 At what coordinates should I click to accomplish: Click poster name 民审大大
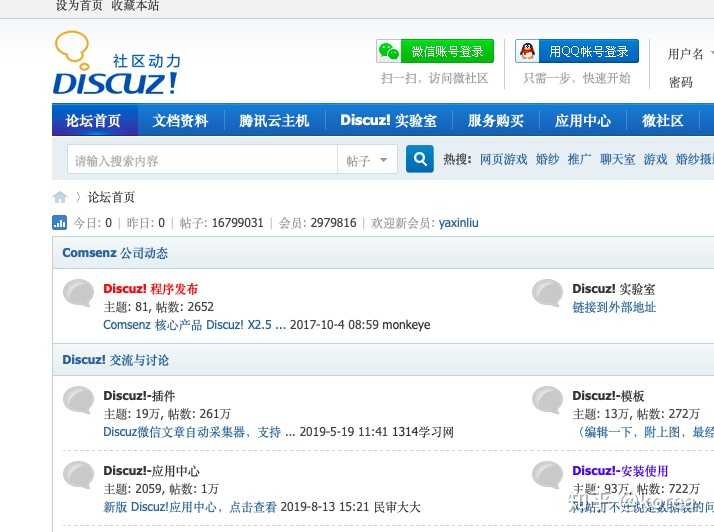(x=397, y=507)
